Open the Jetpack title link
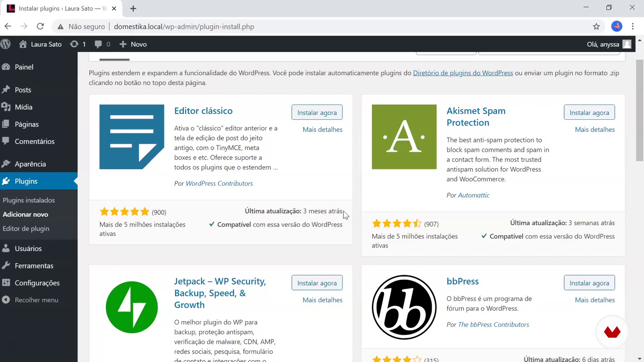644x362 pixels. click(220, 293)
